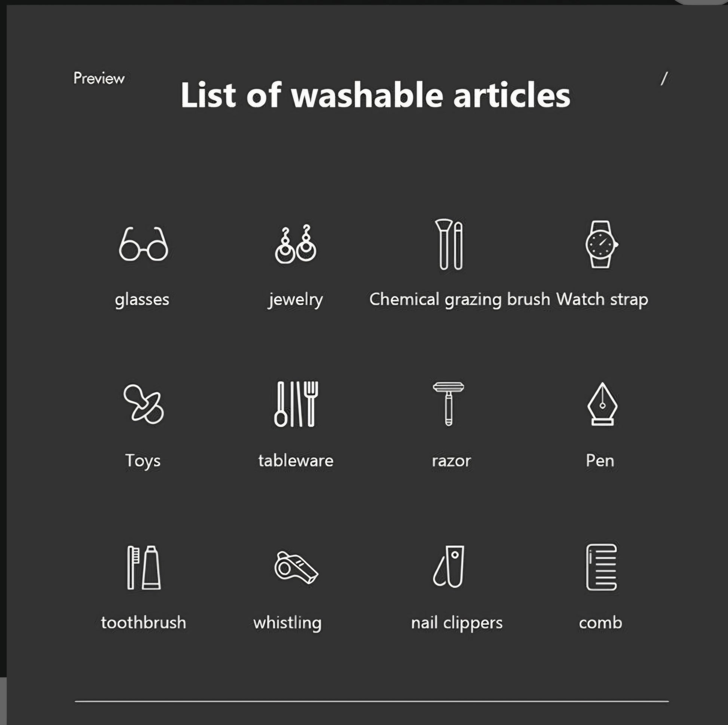Click the 'tableware' text label
This screenshot has width=728, height=725.
pyautogui.click(x=296, y=461)
